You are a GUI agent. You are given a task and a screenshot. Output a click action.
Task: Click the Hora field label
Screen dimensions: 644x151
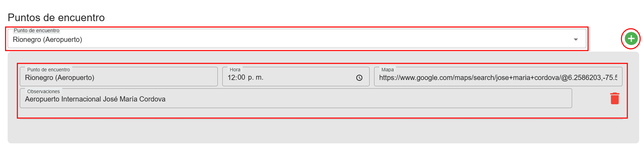[x=235, y=70]
